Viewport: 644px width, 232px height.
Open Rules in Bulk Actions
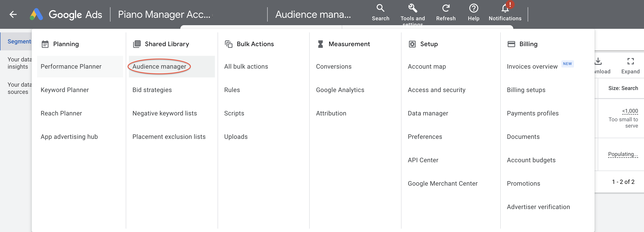click(x=232, y=90)
